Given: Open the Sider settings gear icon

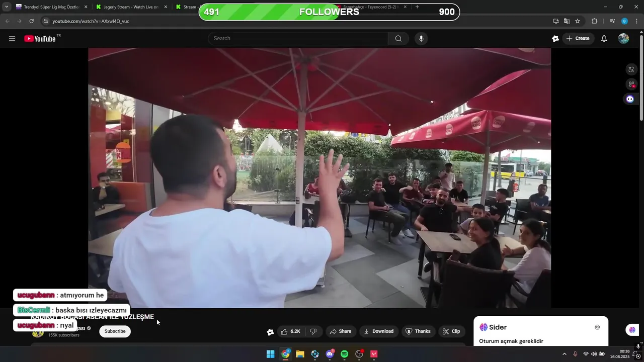Looking at the screenshot, I should pyautogui.click(x=597, y=327).
